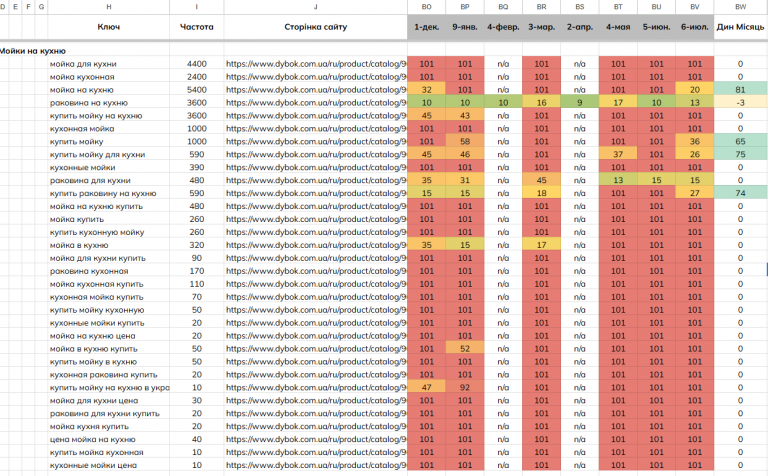
Task: Select column BO header
Action: click(426, 7)
